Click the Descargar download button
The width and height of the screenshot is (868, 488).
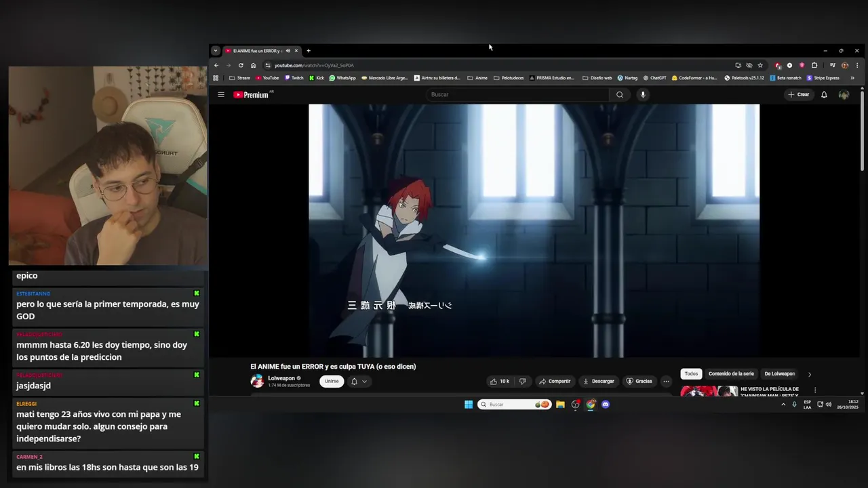598,382
